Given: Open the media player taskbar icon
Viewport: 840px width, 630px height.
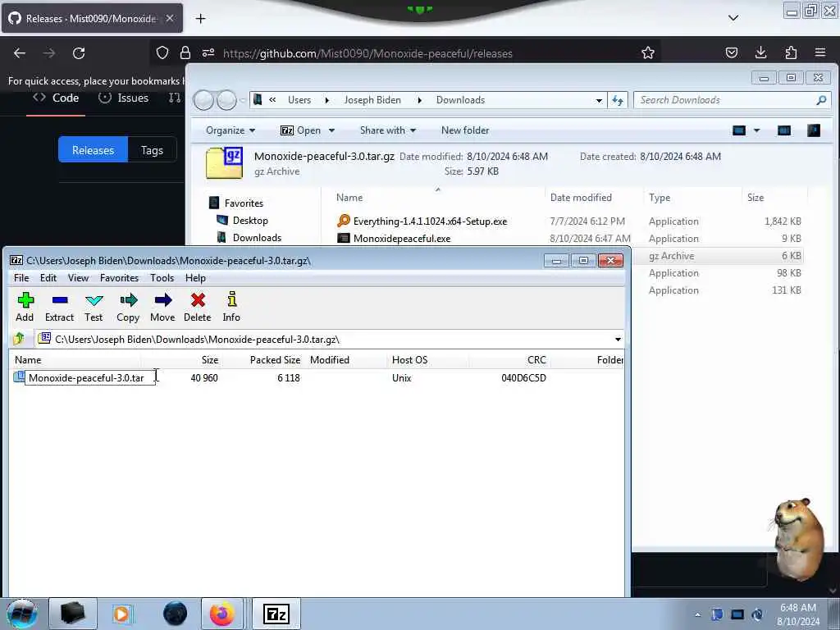Looking at the screenshot, I should pyautogui.click(x=121, y=614).
